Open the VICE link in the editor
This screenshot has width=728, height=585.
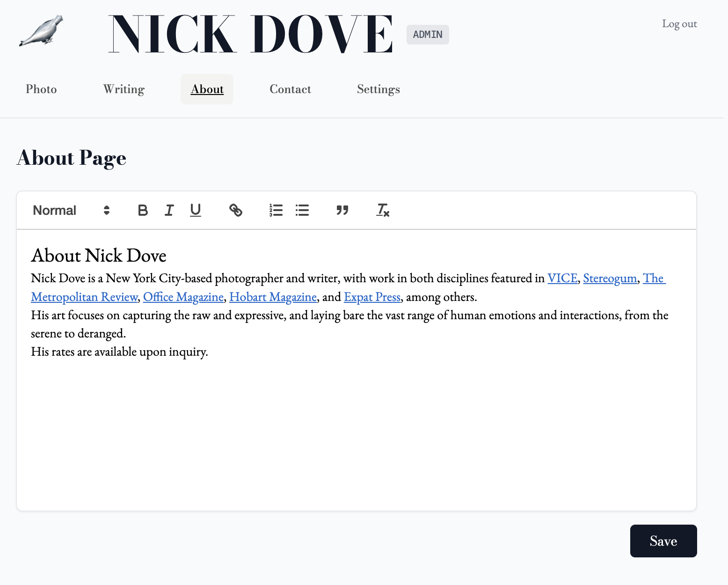[562, 278]
